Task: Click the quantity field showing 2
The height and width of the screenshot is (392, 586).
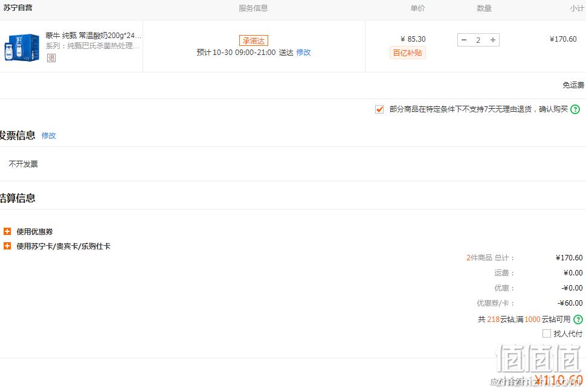Action: (478, 40)
